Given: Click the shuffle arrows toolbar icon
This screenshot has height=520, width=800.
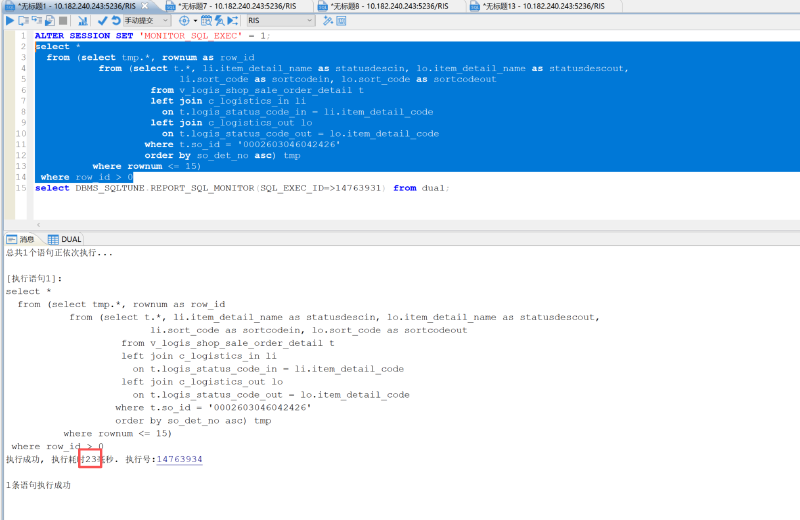Looking at the screenshot, I should coord(233,20).
